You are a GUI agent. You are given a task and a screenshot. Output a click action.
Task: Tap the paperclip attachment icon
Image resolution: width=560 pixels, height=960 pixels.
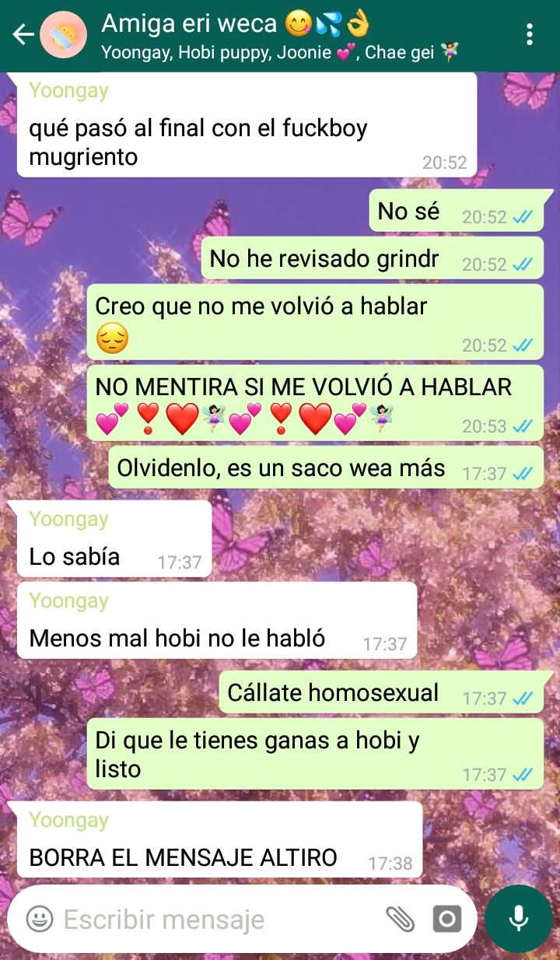click(x=401, y=919)
